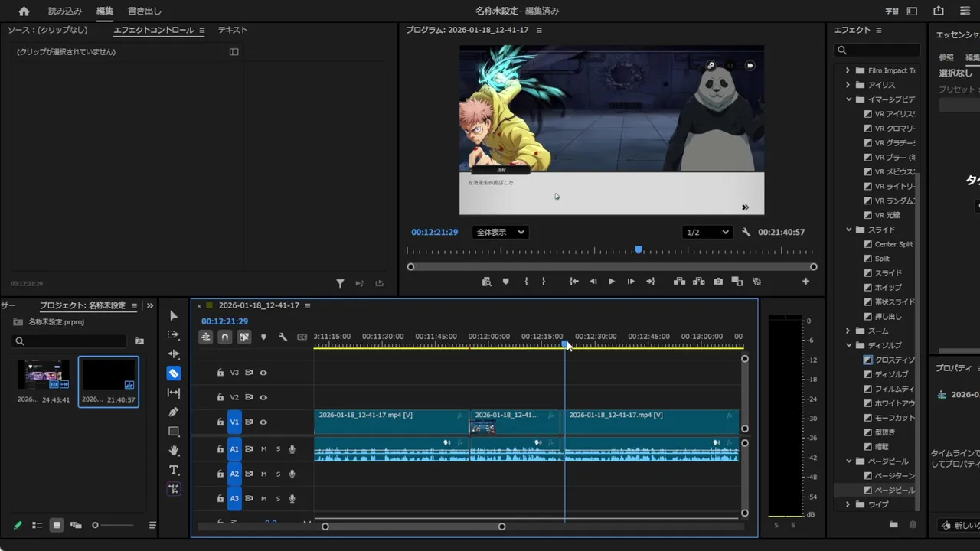Expand the アイリス effects folder
Viewport: 980px width, 551px height.
click(848, 85)
